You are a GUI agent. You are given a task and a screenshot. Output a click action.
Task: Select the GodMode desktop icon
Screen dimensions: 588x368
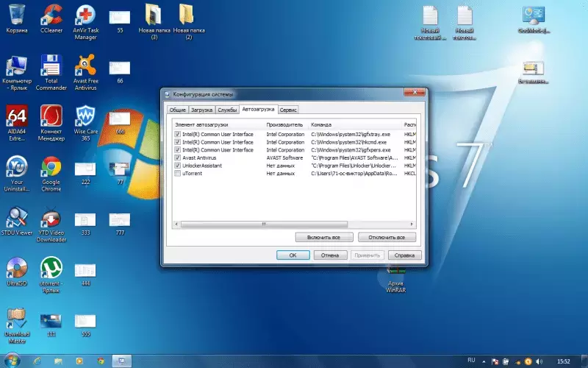[x=534, y=19]
